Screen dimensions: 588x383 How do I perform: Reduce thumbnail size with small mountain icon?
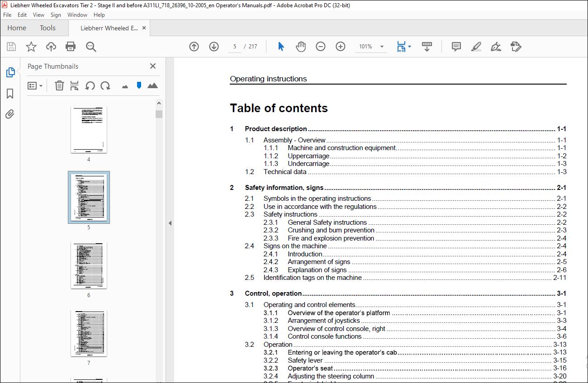(x=125, y=86)
